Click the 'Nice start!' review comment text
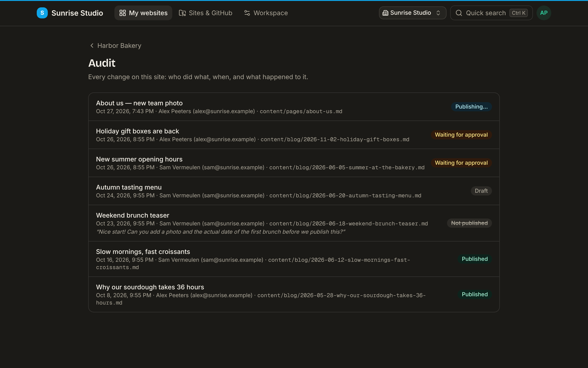 pyautogui.click(x=221, y=232)
